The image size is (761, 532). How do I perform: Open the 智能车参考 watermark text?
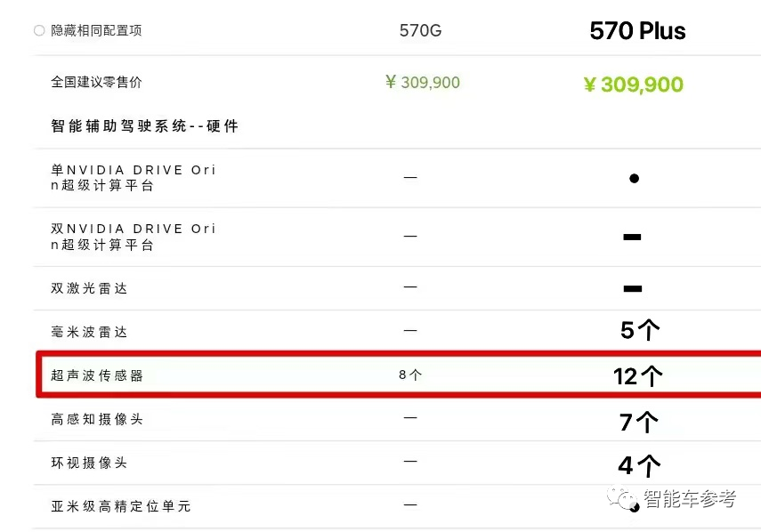pyautogui.click(x=690, y=499)
